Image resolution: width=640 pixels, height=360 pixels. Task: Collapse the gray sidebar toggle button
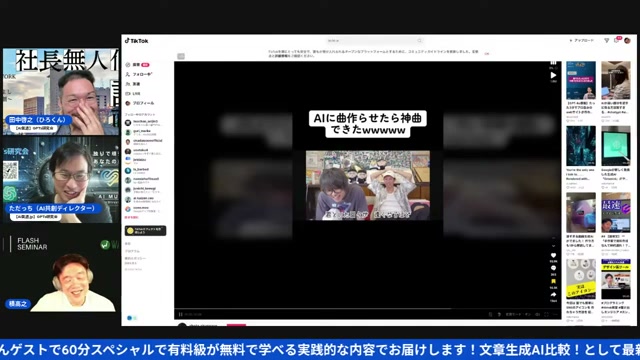[x=181, y=56]
